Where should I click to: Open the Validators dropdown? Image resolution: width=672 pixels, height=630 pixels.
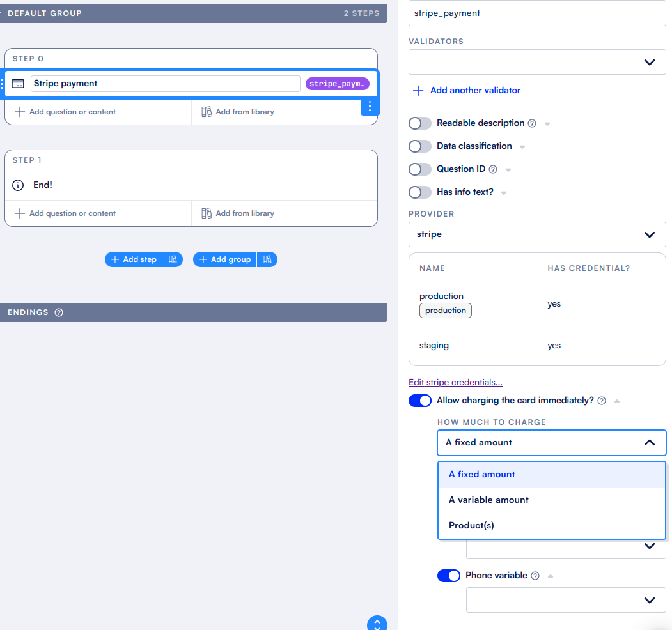[537, 62]
